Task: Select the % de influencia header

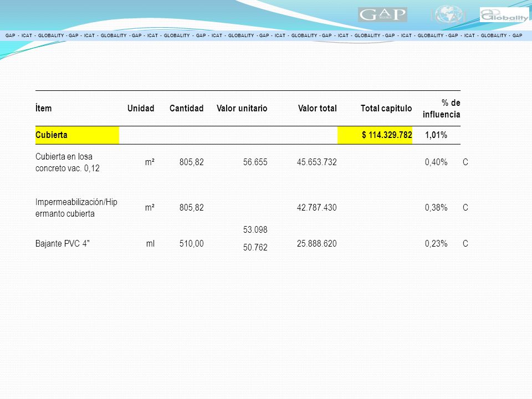Action: pyautogui.click(x=442, y=109)
